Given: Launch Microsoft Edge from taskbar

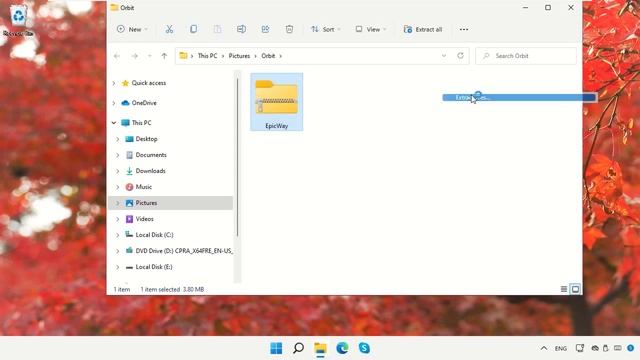Looking at the screenshot, I should click(x=342, y=348).
